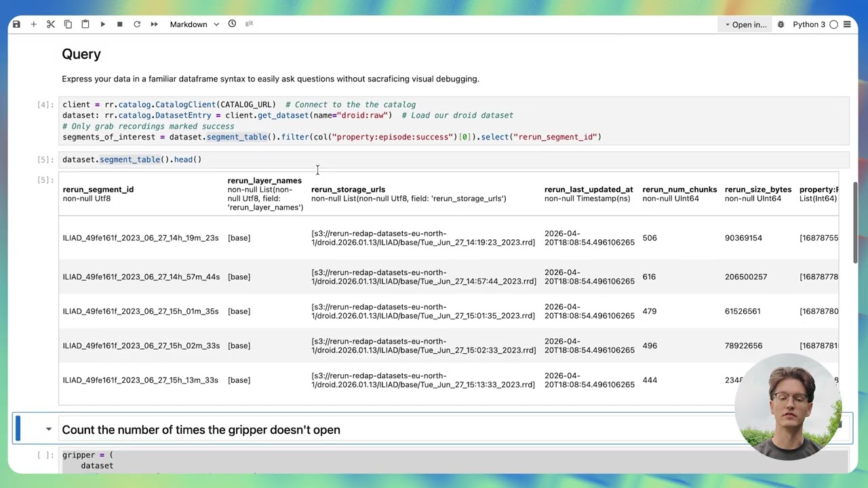The height and width of the screenshot is (488, 868).
Task: Insert a new cell with the plus icon
Action: 33,24
